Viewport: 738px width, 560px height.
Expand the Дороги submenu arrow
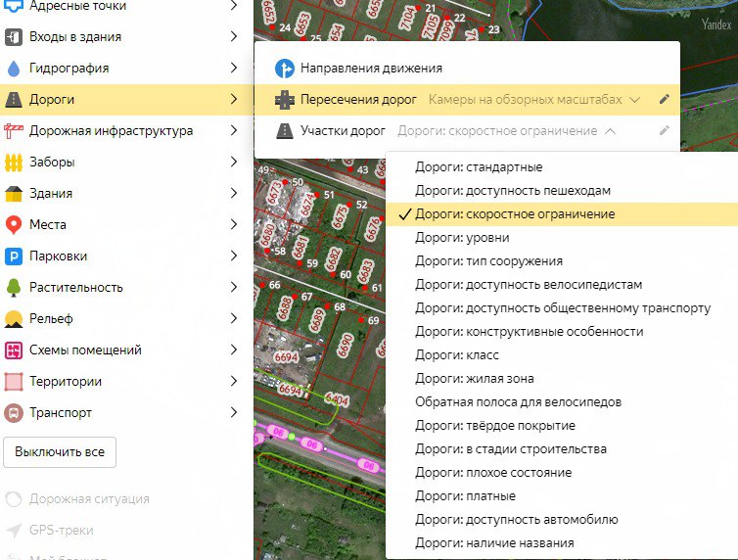click(234, 99)
